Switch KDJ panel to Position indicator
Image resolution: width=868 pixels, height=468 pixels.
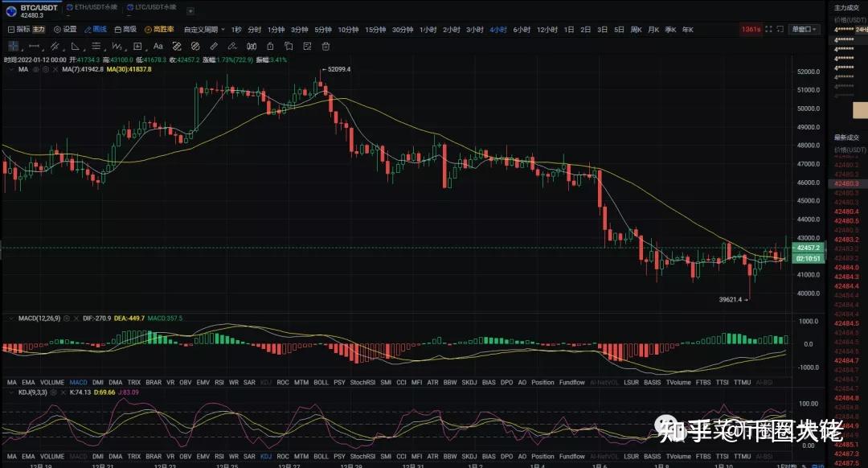[542, 457]
